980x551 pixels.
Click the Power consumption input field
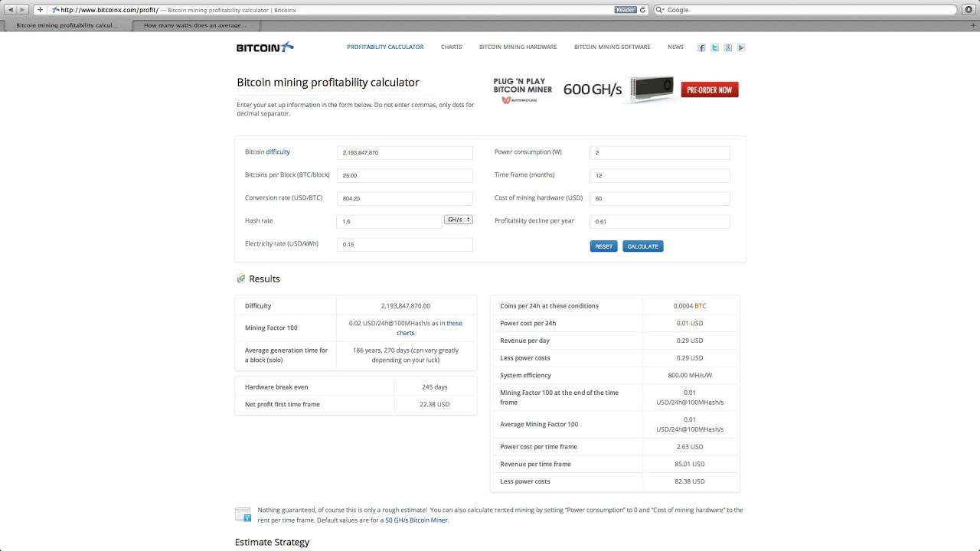[x=659, y=152]
